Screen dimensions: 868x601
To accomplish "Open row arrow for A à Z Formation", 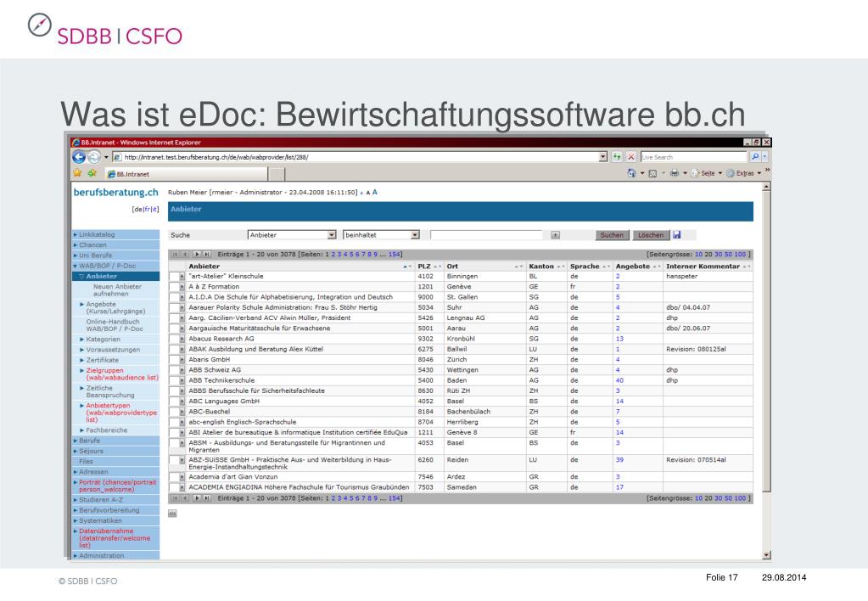I will pos(182,287).
